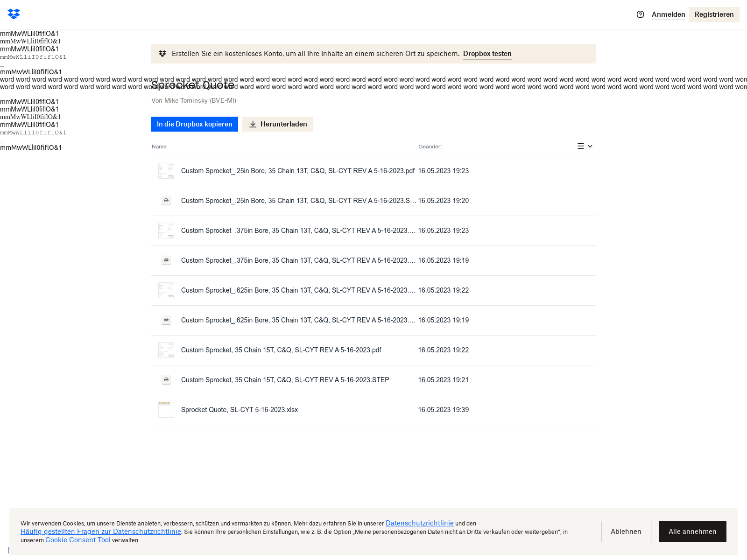This screenshot has height=560, width=747.
Task: Open Sprocket Quote, SL-CYT 5-16-2023.xlsx
Action: point(240,410)
